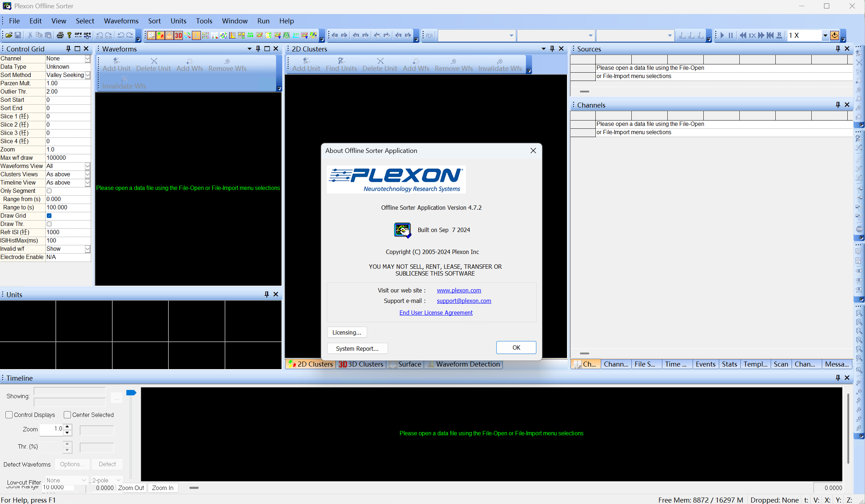The height and width of the screenshot is (504, 865).
Task: Click the Open file toolbar icon
Action: [9, 35]
